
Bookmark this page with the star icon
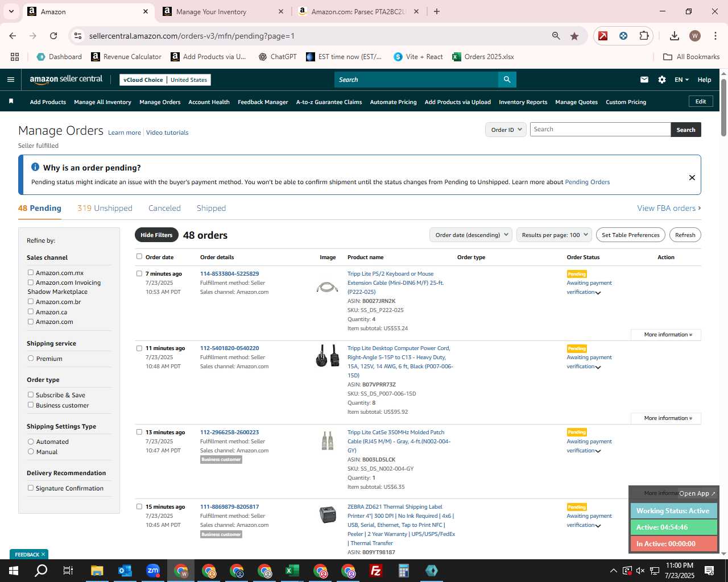click(x=574, y=36)
